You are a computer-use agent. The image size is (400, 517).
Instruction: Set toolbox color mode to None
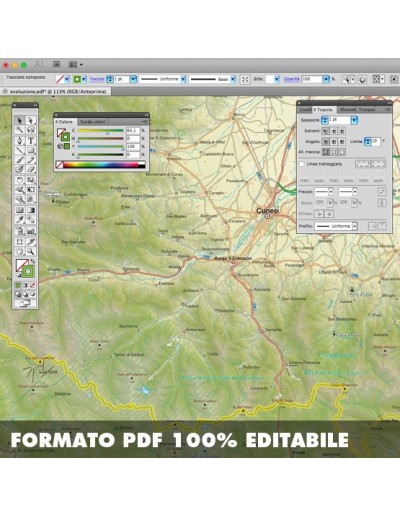coord(33,285)
